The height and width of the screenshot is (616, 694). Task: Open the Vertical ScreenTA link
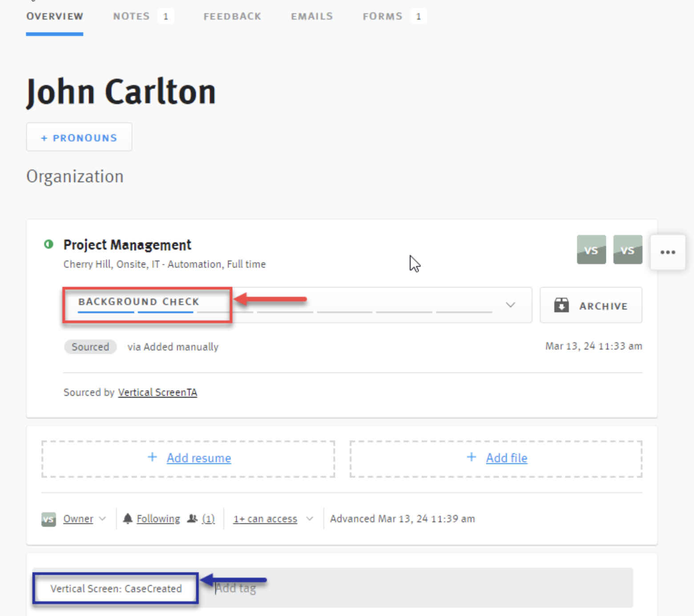[x=157, y=392]
